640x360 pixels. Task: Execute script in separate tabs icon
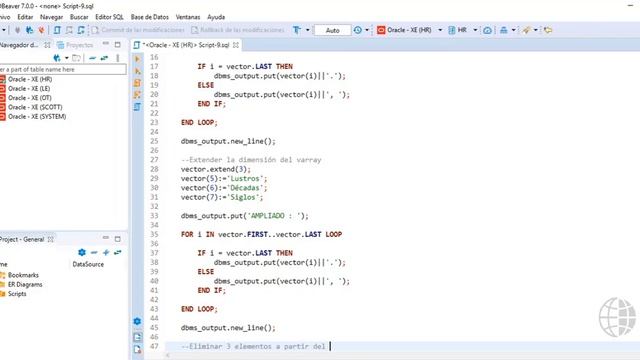138,95
